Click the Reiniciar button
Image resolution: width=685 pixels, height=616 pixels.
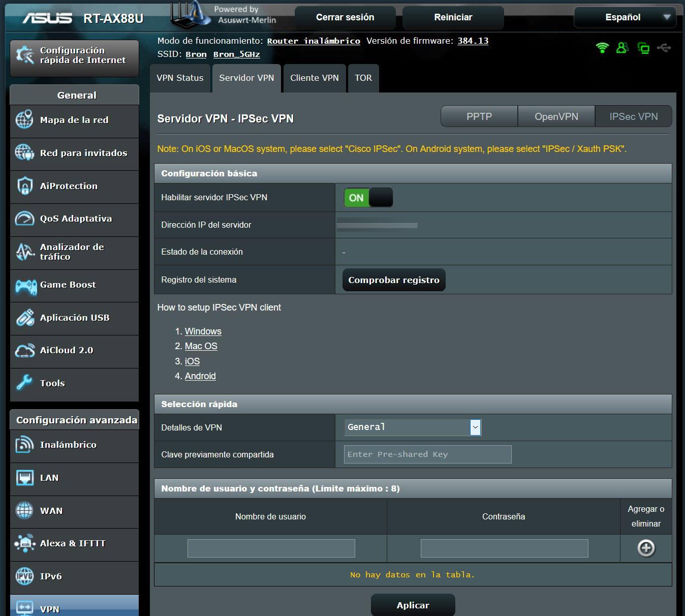(x=453, y=17)
